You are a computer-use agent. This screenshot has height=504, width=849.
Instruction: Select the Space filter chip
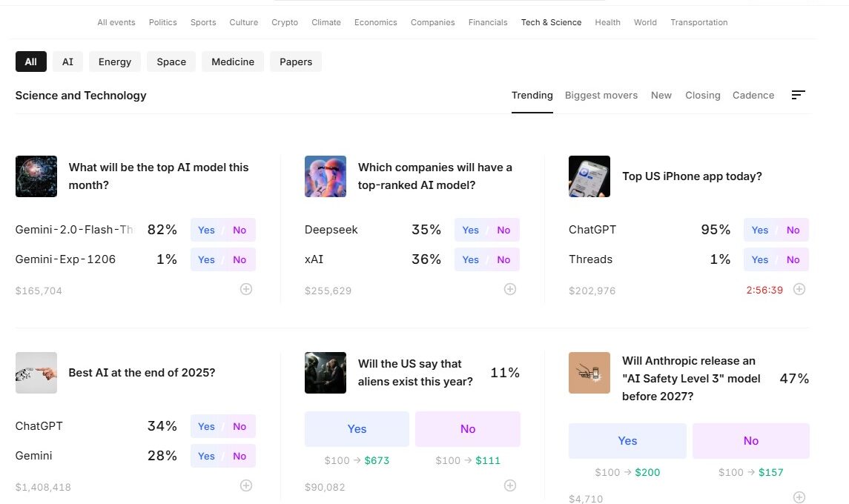171,62
